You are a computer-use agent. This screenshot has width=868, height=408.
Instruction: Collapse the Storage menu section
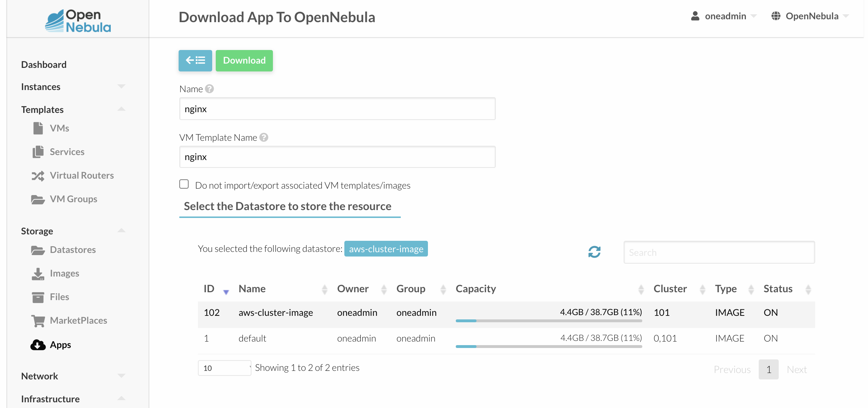(121, 230)
